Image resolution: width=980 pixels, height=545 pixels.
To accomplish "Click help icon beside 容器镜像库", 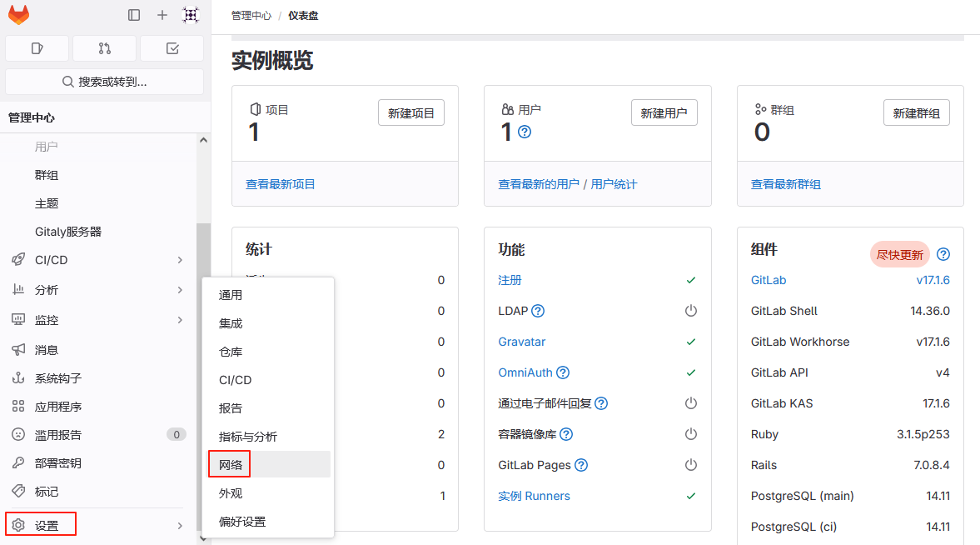I will click(x=565, y=434).
